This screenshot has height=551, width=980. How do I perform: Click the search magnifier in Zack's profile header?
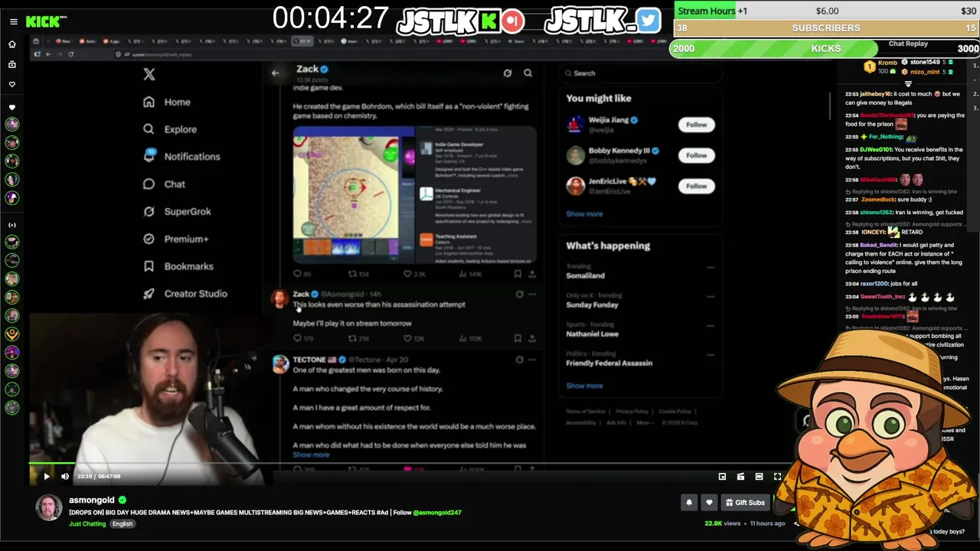tap(528, 73)
